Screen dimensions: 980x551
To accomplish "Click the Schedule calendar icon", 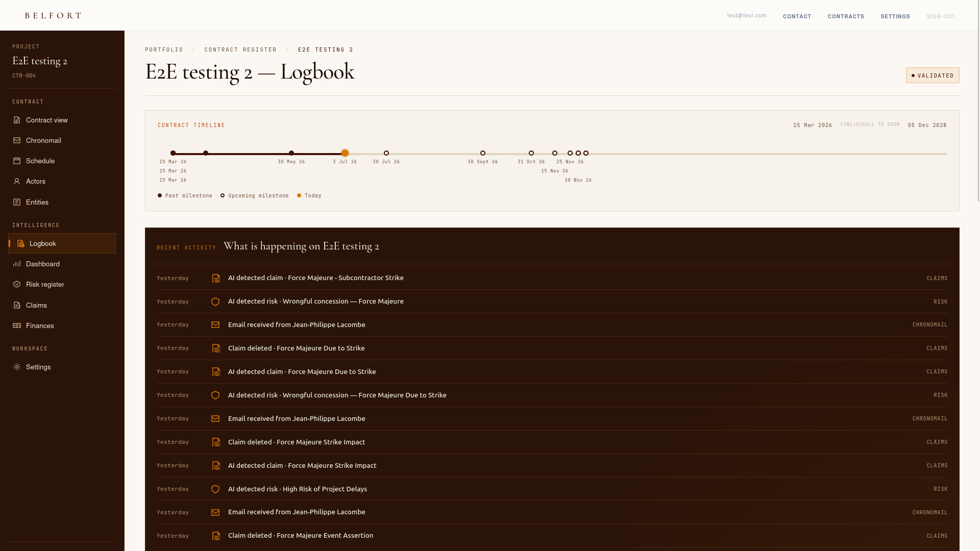I will coord(17,161).
